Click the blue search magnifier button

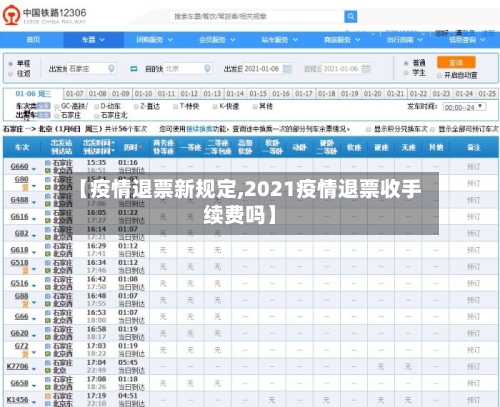tap(350, 16)
